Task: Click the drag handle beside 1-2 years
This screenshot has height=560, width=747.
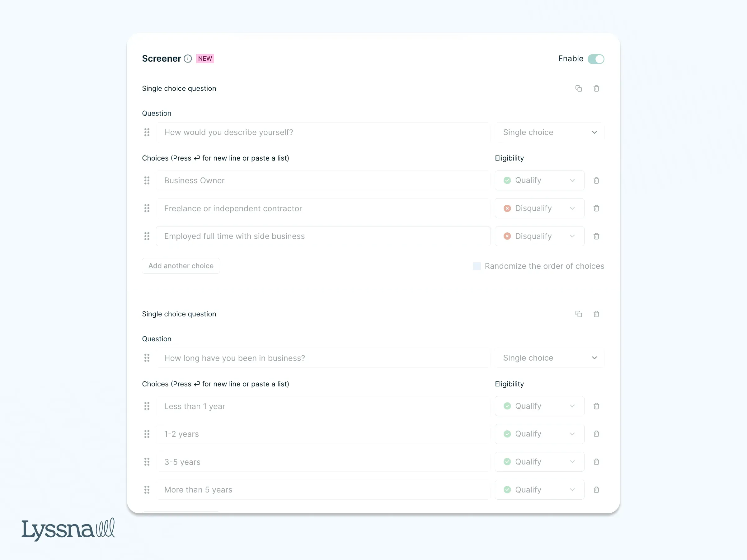Action: [147, 434]
